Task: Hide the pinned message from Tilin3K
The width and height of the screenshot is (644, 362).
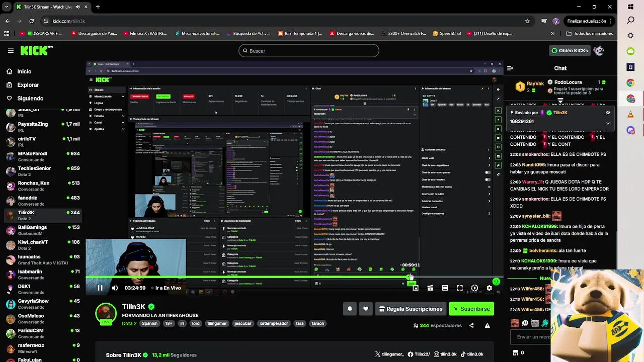Action: coord(607,113)
